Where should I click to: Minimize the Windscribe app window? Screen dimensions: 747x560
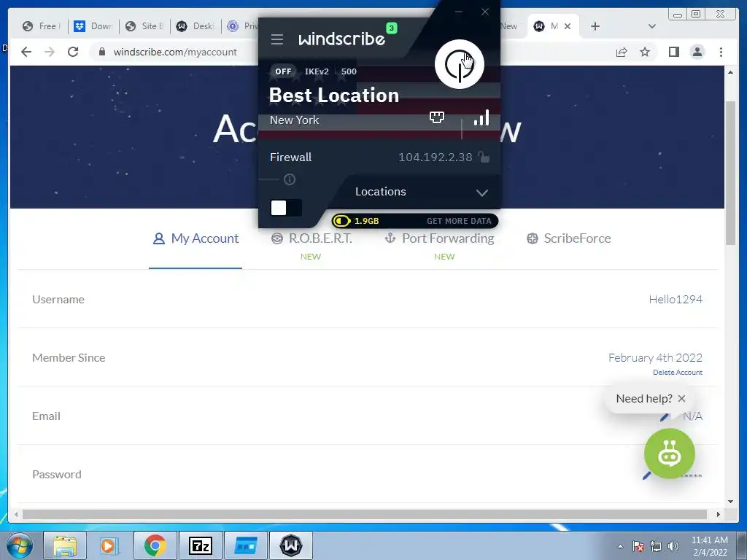[x=459, y=12]
